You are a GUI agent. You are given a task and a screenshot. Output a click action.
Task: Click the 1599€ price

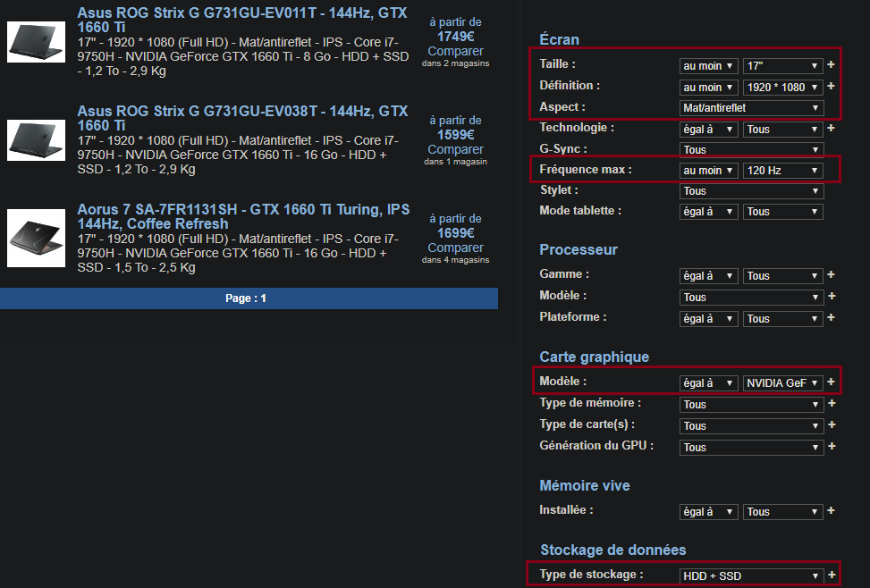[x=455, y=135]
